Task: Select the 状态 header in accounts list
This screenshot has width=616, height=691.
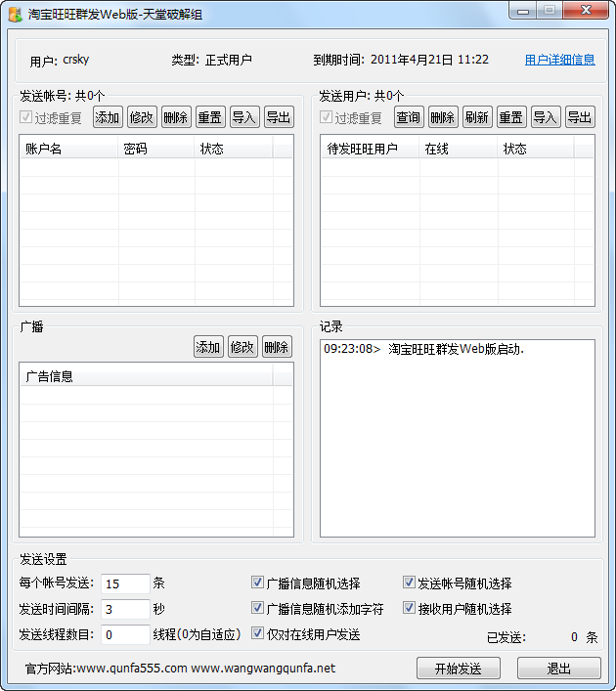Action: click(x=234, y=149)
